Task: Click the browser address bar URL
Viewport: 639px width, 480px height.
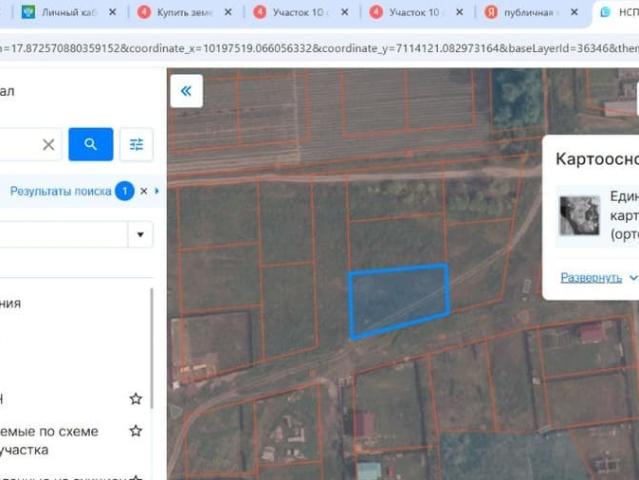Action: pyautogui.click(x=320, y=48)
